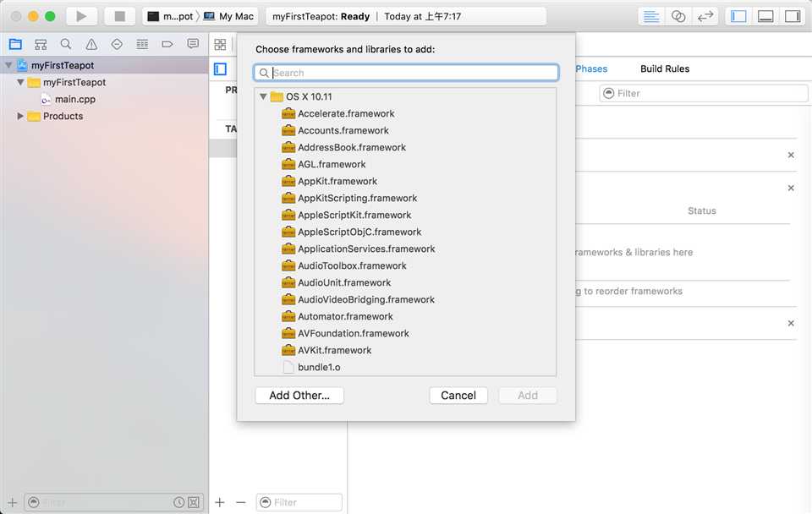This screenshot has width=812, height=514.
Task: Select AudioToolbox.framework
Action: [344, 265]
